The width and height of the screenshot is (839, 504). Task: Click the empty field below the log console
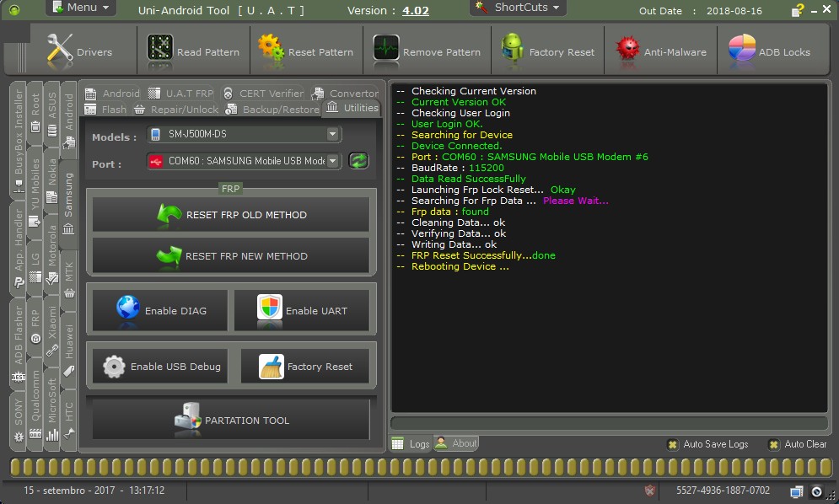(x=609, y=423)
